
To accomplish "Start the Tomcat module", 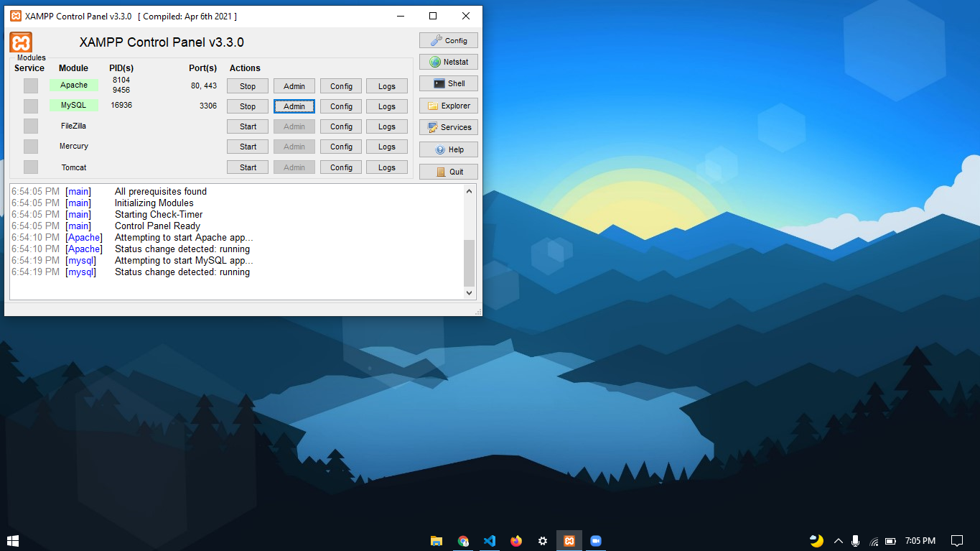I will click(248, 167).
